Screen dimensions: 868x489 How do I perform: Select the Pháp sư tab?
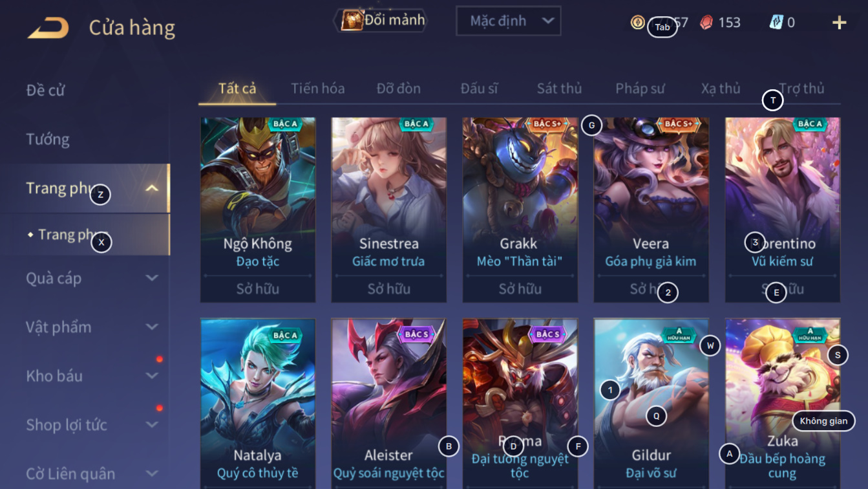[x=640, y=89]
